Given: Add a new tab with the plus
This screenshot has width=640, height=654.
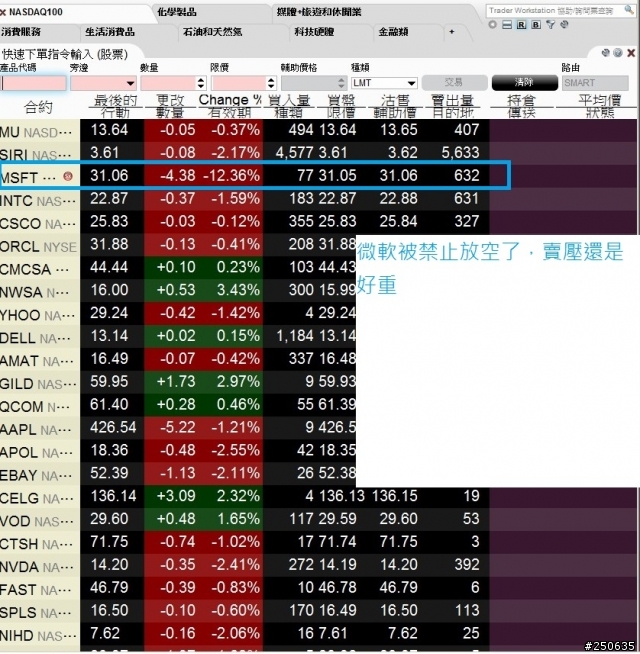Looking at the screenshot, I should click(451, 32).
